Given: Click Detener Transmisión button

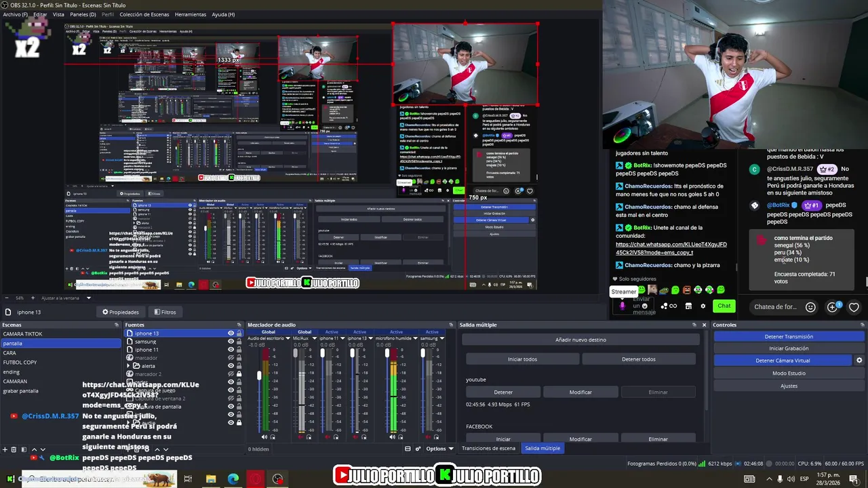Looking at the screenshot, I should tap(789, 336).
